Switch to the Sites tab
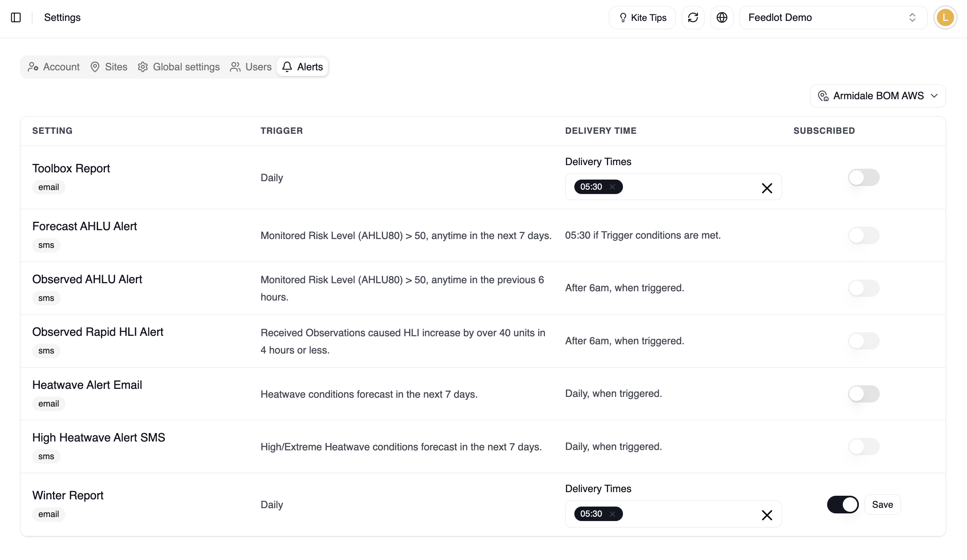 [109, 67]
